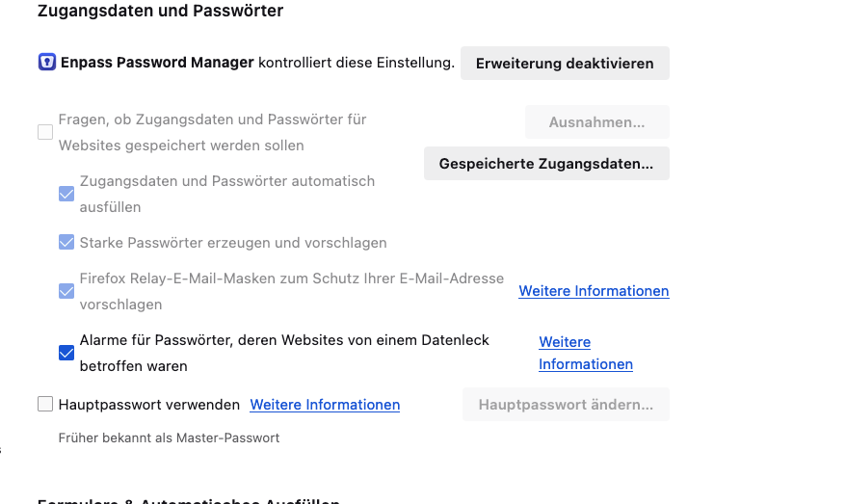The height and width of the screenshot is (504, 846).
Task: Click the 'Hauptpasswort ändern...' button
Action: (x=566, y=405)
